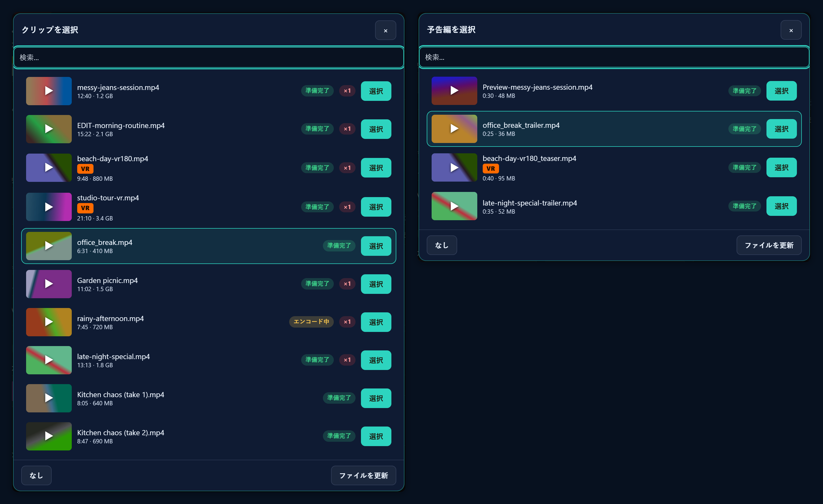Play the beach-day-vr180.mp4 clip thumbnail
Screen dimensions: 823x504
click(49, 168)
